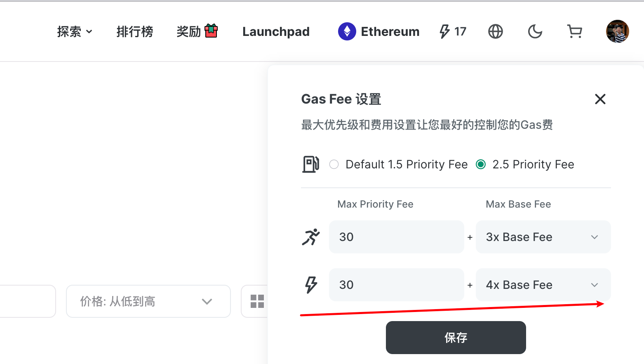
Task: Open the user profile avatar
Action: click(x=617, y=31)
